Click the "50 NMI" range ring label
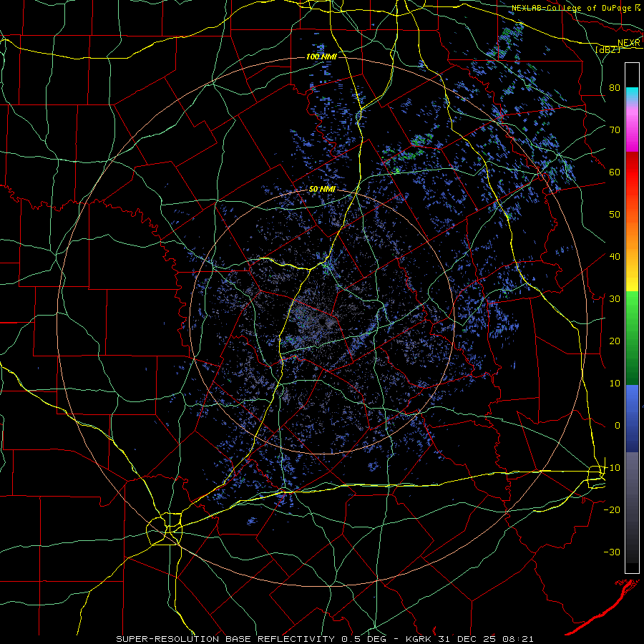This screenshot has width=644, height=644. [323, 189]
